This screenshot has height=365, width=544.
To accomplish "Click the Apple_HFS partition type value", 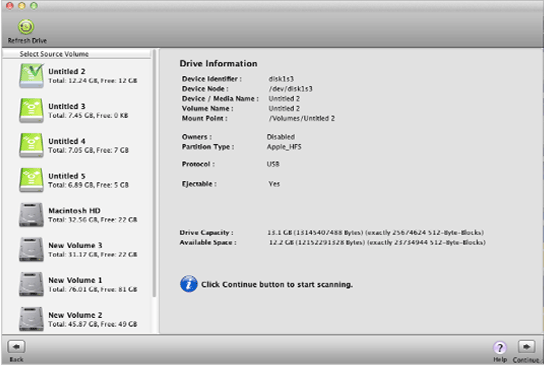I will [284, 147].
